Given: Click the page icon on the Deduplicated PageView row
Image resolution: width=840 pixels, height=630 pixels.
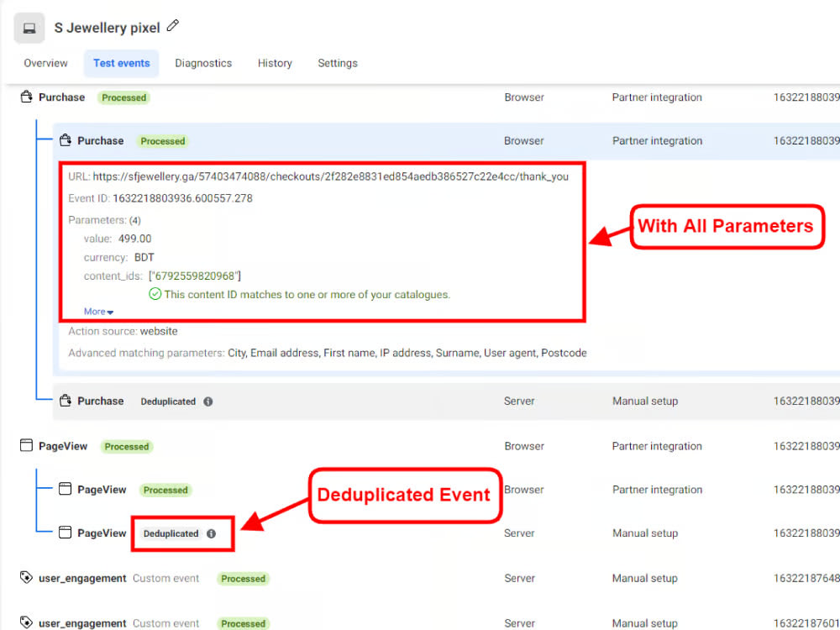Looking at the screenshot, I should coord(64,533).
